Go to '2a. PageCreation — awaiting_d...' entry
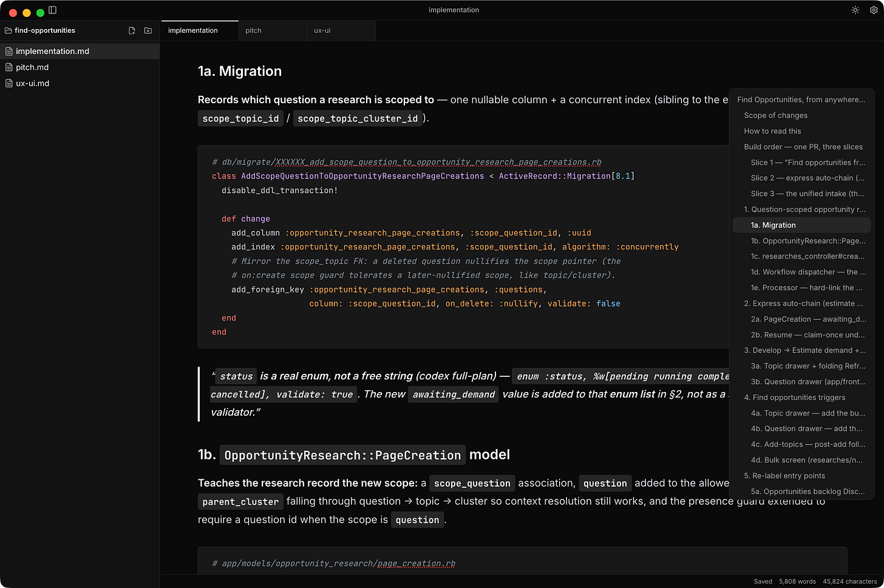This screenshot has height=588, width=884. click(x=801, y=319)
